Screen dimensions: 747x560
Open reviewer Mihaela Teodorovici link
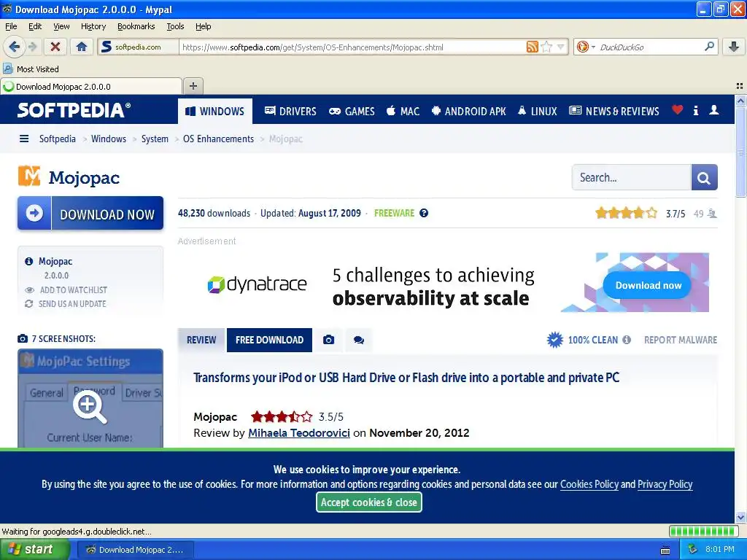click(298, 433)
